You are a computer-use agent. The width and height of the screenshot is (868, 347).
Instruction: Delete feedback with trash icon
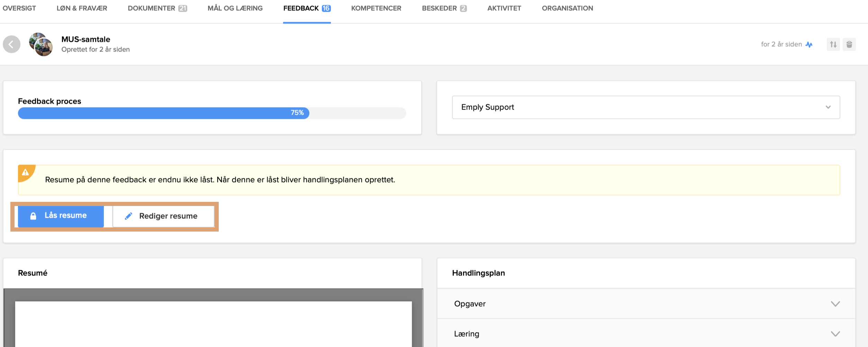(849, 45)
